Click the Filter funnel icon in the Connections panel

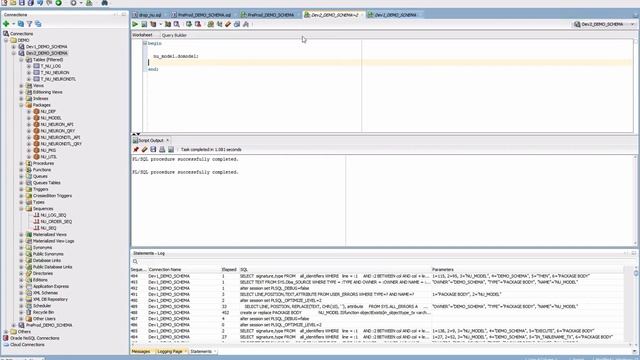point(29,24)
